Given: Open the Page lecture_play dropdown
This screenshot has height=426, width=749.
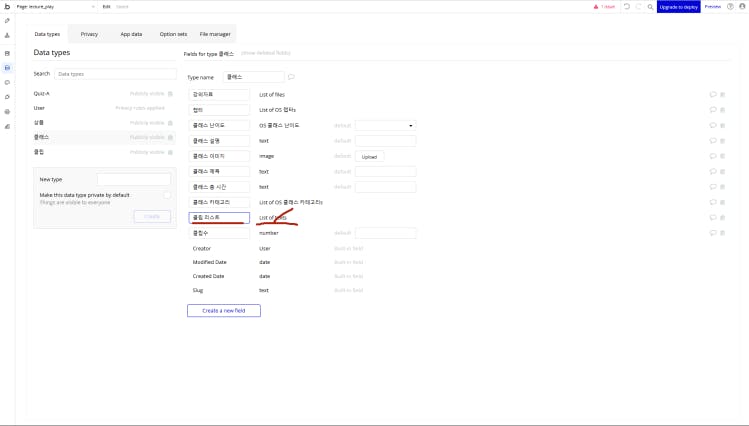Looking at the screenshot, I should [55, 7].
